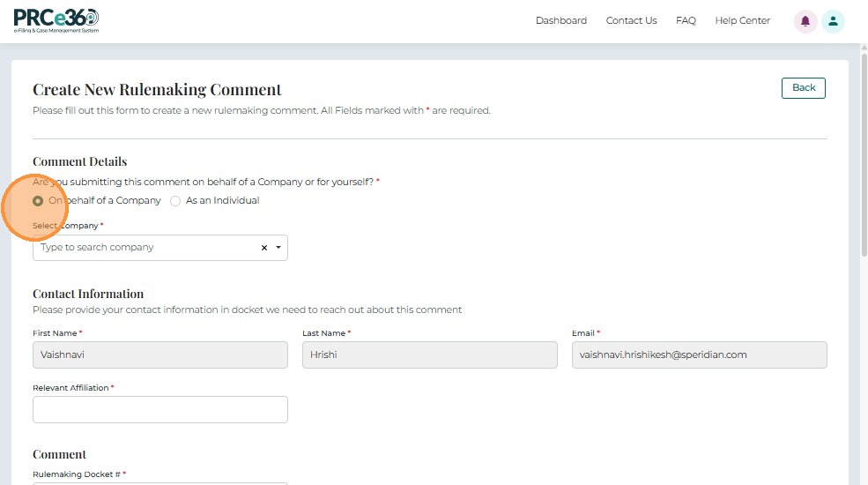Click the Back button
Viewport: 868px width, 485px height.
coord(804,88)
